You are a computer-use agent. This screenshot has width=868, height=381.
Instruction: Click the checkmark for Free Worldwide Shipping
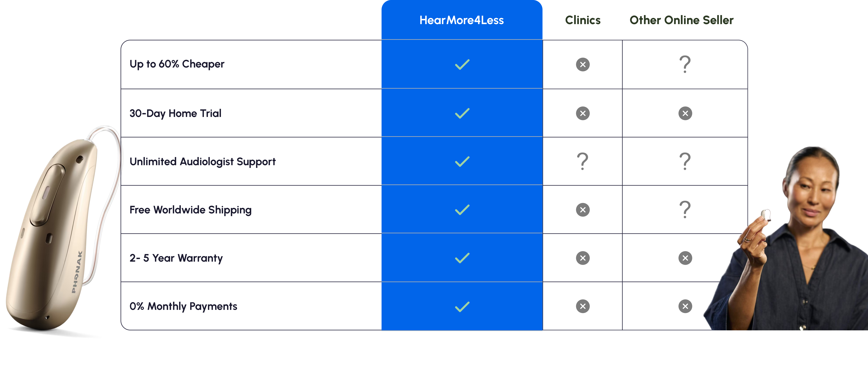[462, 209]
